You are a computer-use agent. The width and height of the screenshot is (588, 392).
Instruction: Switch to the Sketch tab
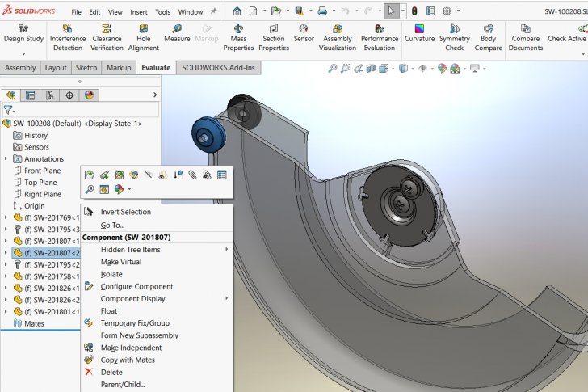click(86, 68)
